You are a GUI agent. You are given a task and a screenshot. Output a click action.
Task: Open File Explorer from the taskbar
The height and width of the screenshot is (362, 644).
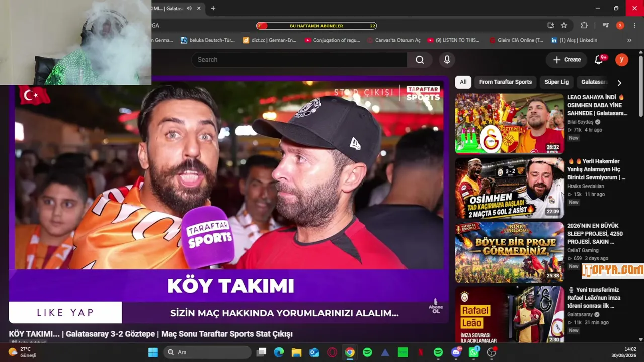(x=296, y=352)
